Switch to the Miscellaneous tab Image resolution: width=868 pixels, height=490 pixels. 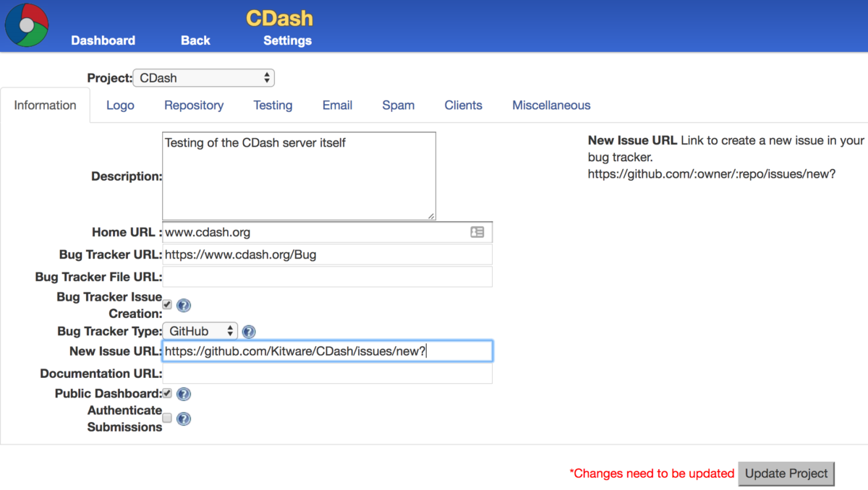pos(551,105)
